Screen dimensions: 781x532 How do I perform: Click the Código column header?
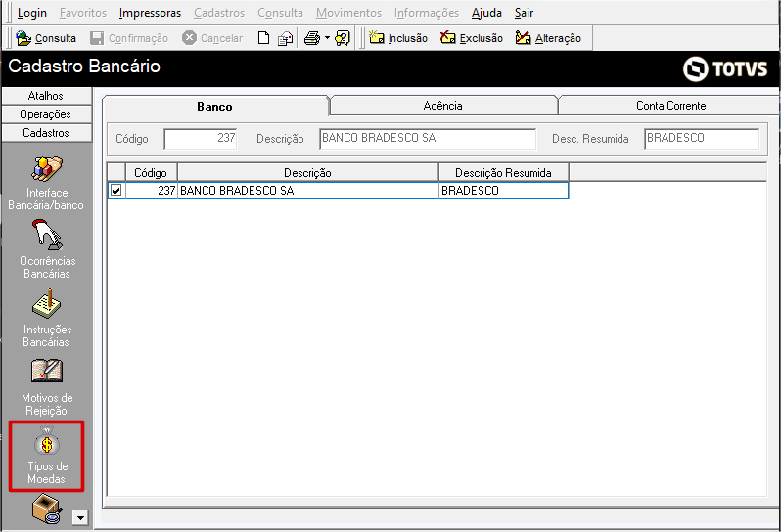[151, 173]
